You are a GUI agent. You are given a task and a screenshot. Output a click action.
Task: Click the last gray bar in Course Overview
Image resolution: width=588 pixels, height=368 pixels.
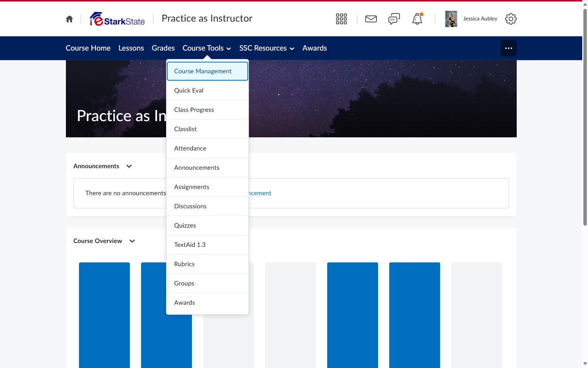click(477, 315)
